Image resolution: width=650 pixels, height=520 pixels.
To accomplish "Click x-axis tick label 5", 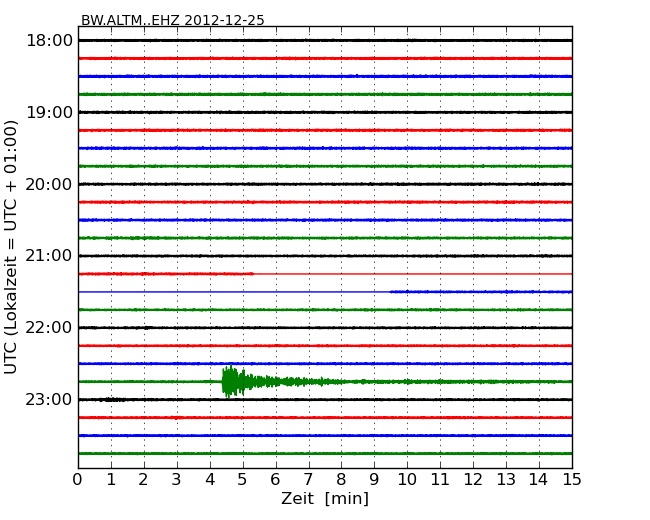I will coord(243,479).
